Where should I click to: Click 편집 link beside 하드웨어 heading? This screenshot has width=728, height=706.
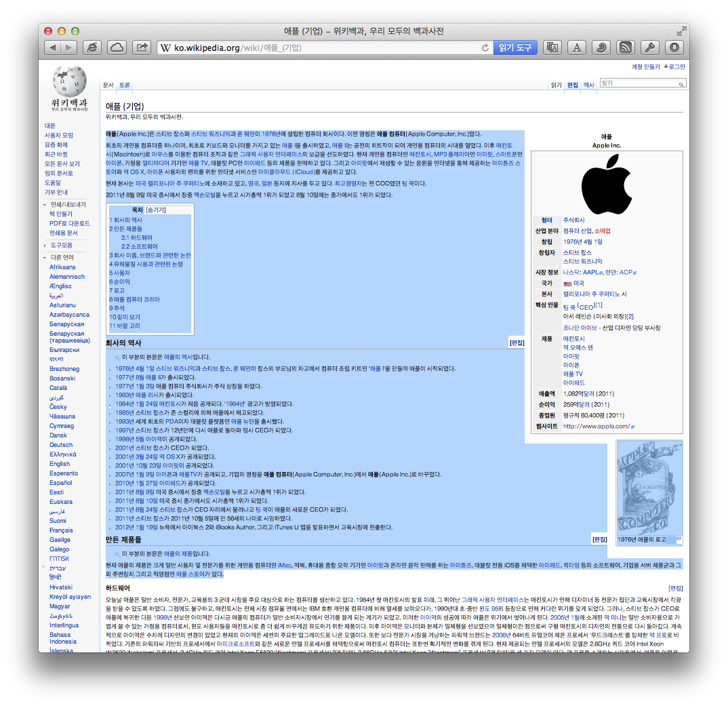(676, 589)
